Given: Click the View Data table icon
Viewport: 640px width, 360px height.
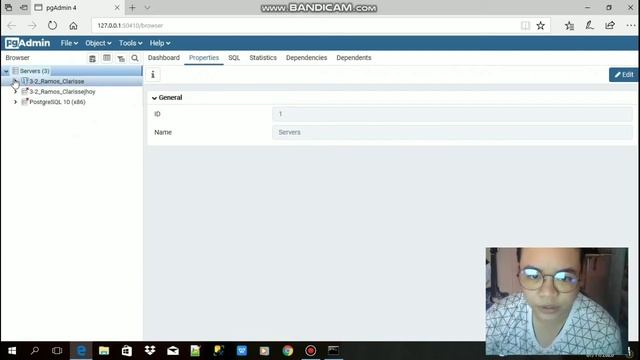Looking at the screenshot, I should click(x=107, y=58).
